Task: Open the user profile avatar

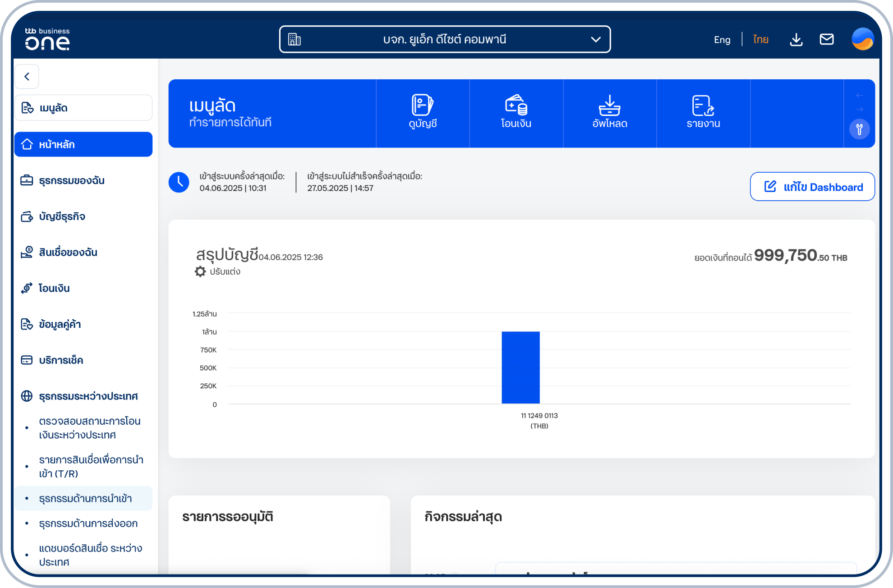Action: [863, 39]
